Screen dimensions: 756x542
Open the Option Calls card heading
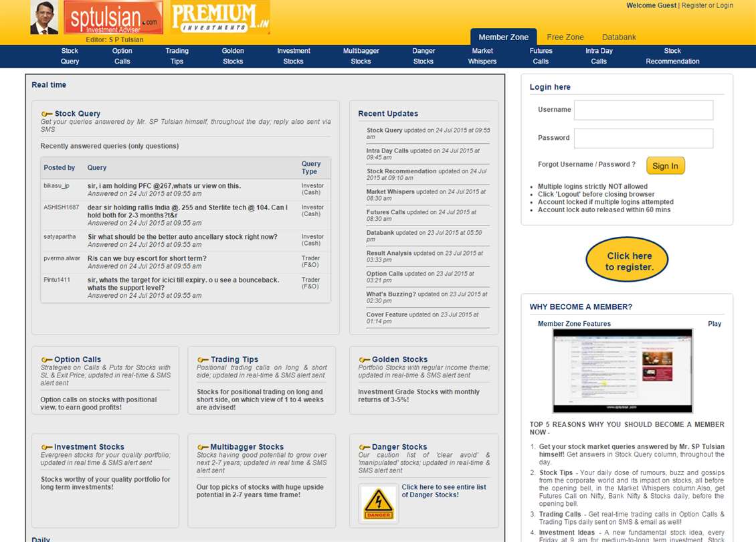coord(78,360)
